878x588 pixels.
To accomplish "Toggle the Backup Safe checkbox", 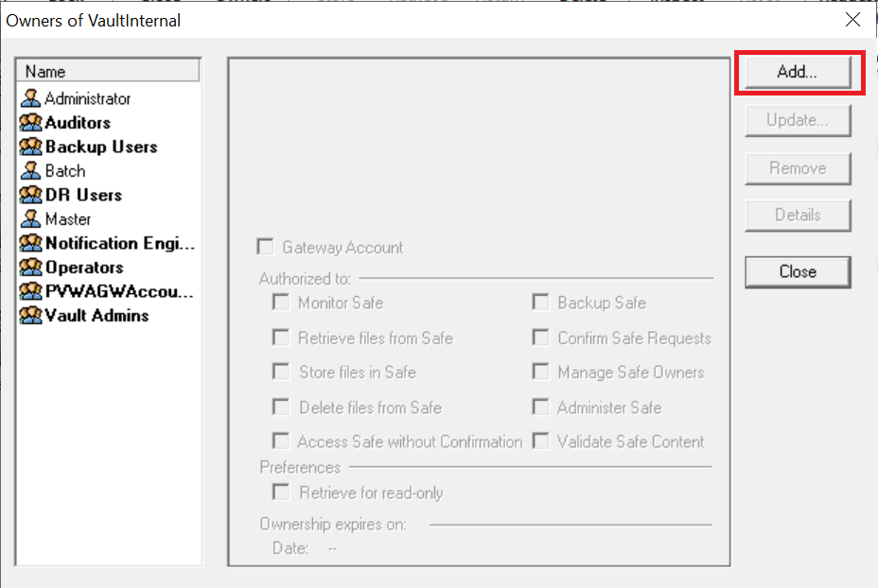I will pyautogui.click(x=541, y=303).
